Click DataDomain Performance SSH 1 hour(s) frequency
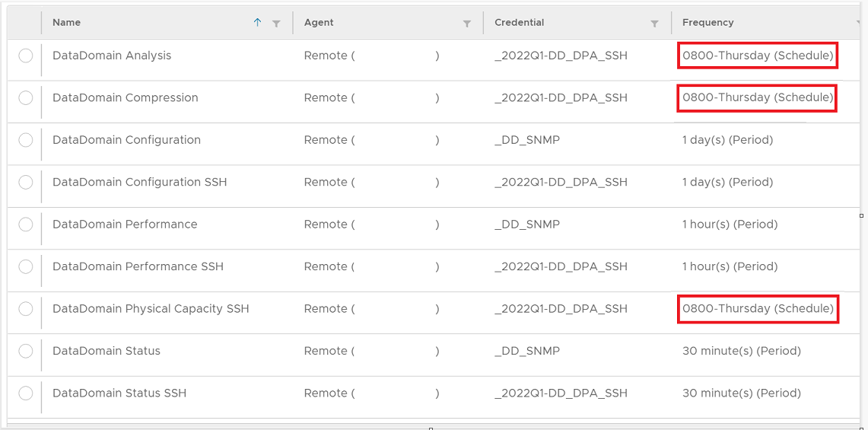Image resolution: width=868 pixels, height=430 pixels. tap(730, 266)
